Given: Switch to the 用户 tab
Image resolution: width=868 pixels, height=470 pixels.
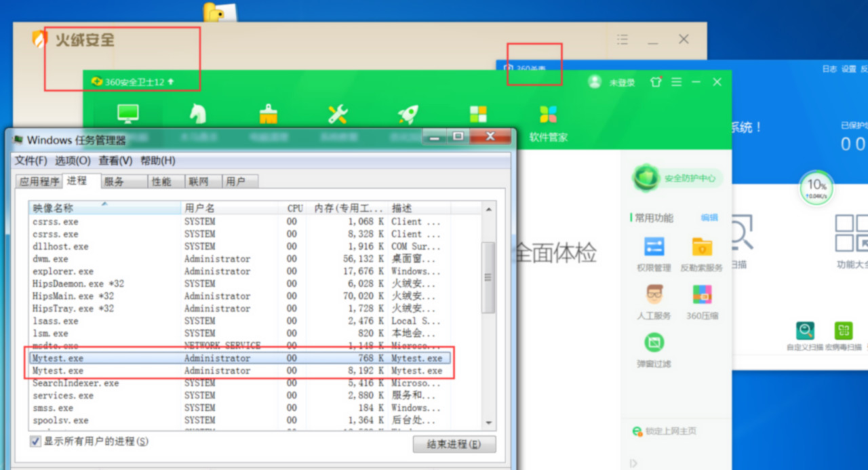Looking at the screenshot, I should pyautogui.click(x=239, y=182).
